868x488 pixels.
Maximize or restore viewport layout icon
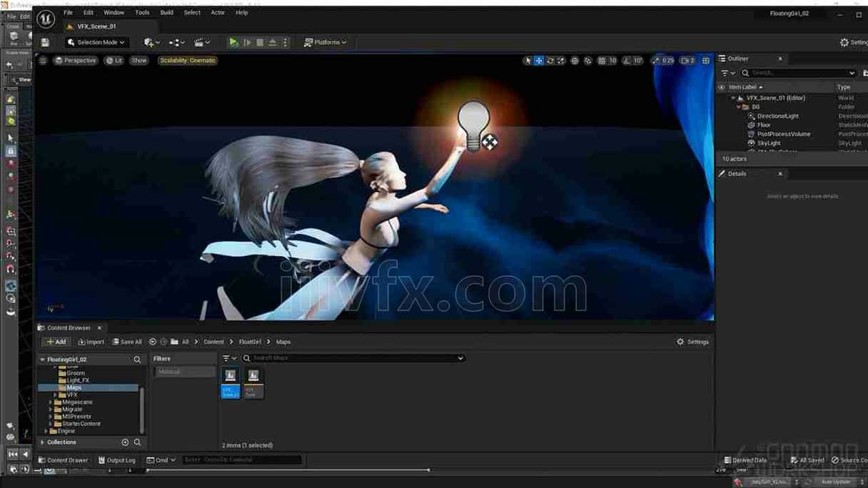(706, 61)
